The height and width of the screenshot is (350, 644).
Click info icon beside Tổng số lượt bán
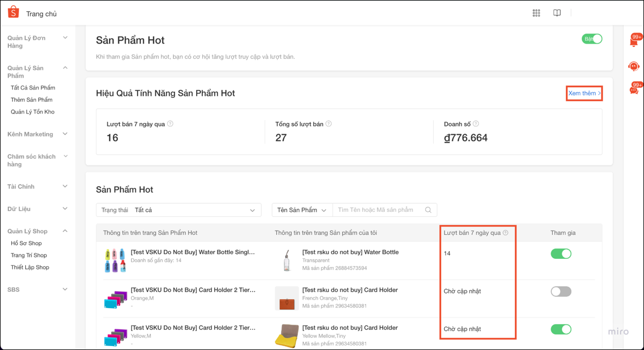coord(329,124)
